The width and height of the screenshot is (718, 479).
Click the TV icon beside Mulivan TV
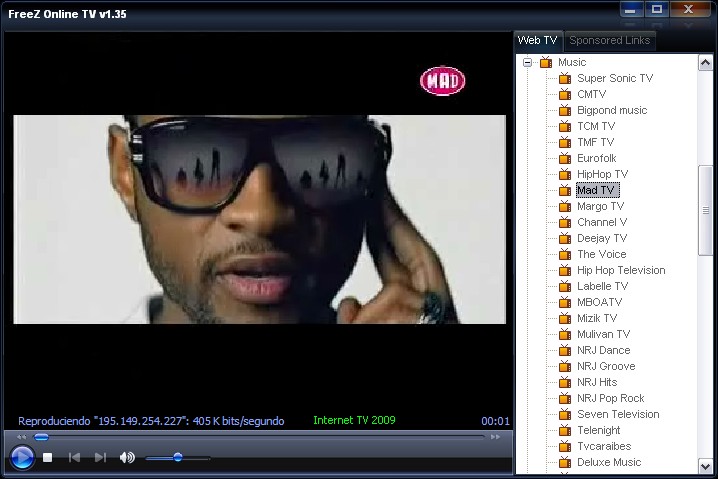(565, 334)
